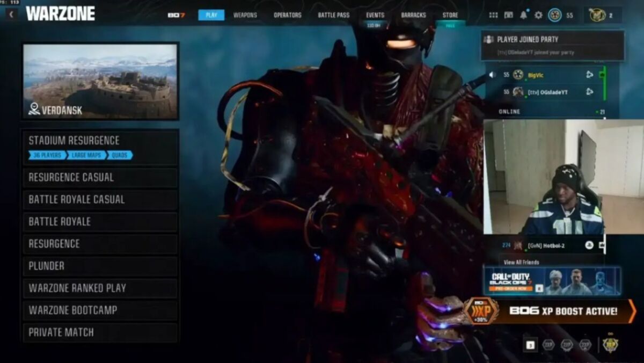Click the View All Friends link
The width and height of the screenshot is (644, 363).
pyautogui.click(x=521, y=262)
